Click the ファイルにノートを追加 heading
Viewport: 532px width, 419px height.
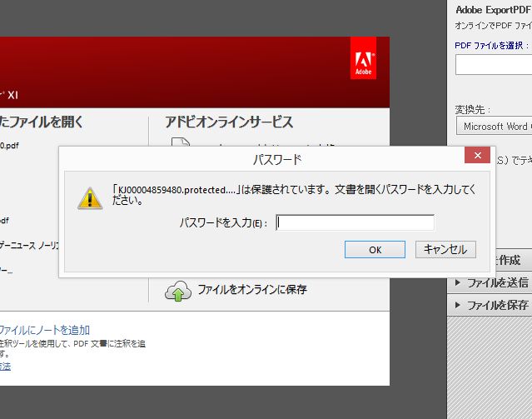[x=44, y=330]
